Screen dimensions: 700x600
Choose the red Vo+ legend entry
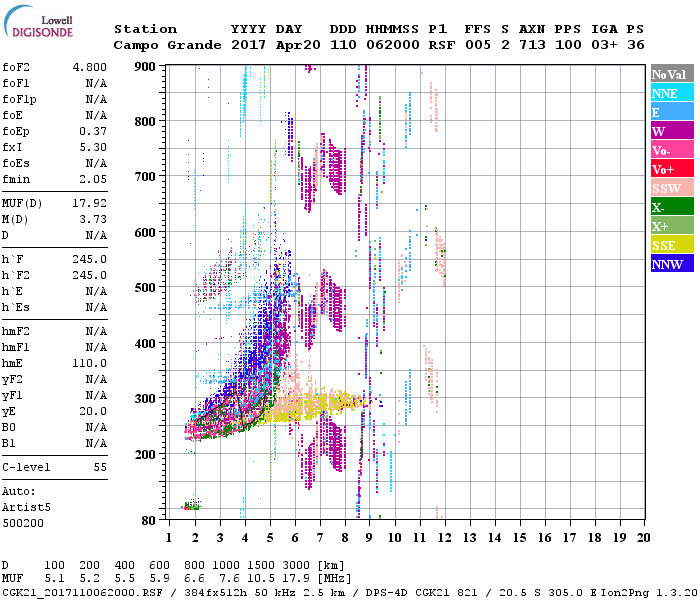[x=670, y=169]
